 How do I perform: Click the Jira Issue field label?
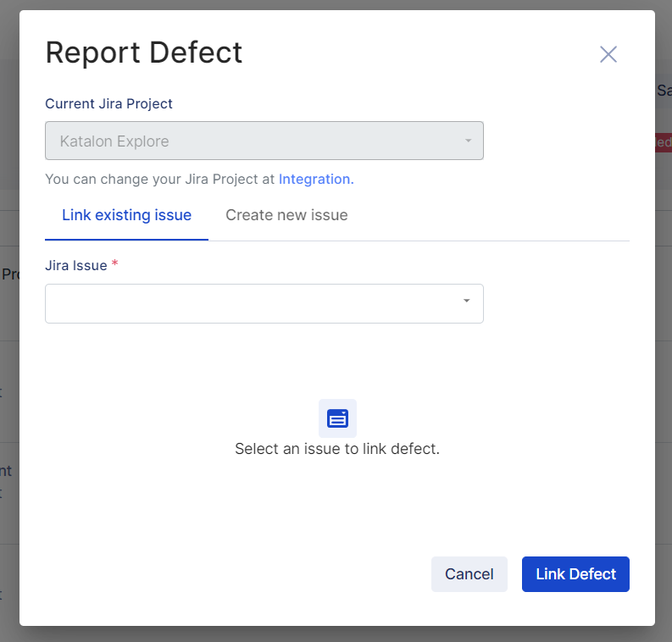point(76,266)
